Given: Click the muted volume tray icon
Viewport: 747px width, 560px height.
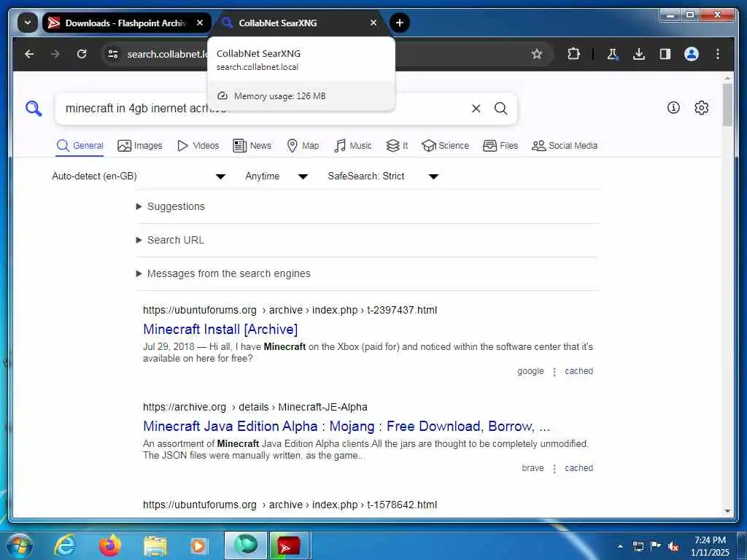Looking at the screenshot, I should pos(673,546).
